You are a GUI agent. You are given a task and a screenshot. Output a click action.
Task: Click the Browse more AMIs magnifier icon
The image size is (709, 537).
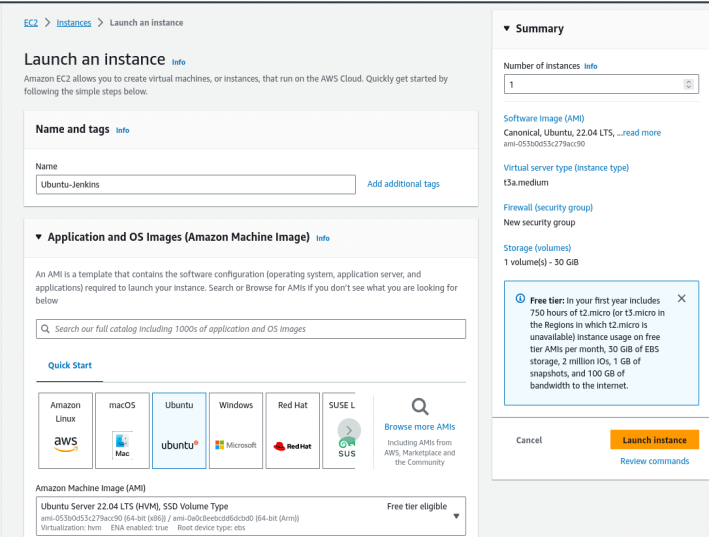(x=420, y=407)
